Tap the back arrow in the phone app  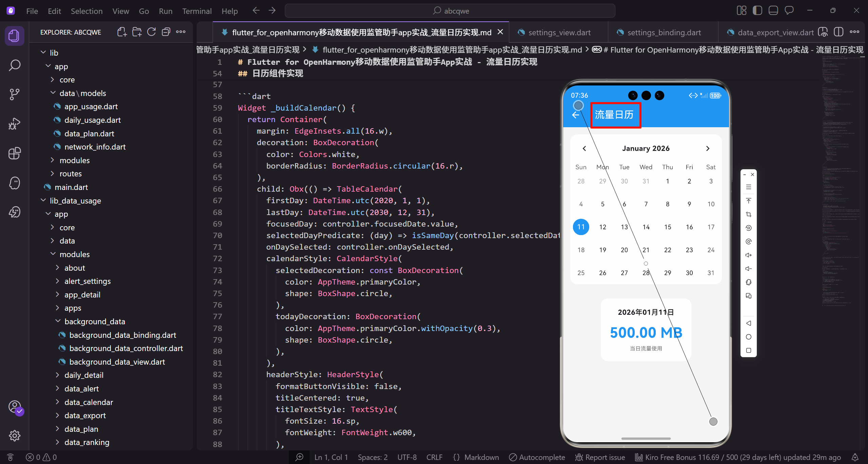[x=576, y=115]
